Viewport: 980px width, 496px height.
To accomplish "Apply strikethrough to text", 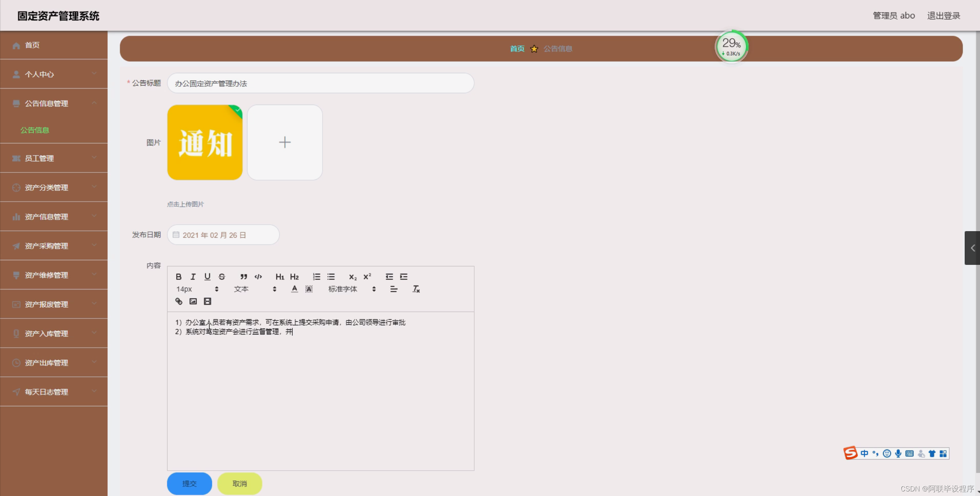I will click(x=222, y=277).
